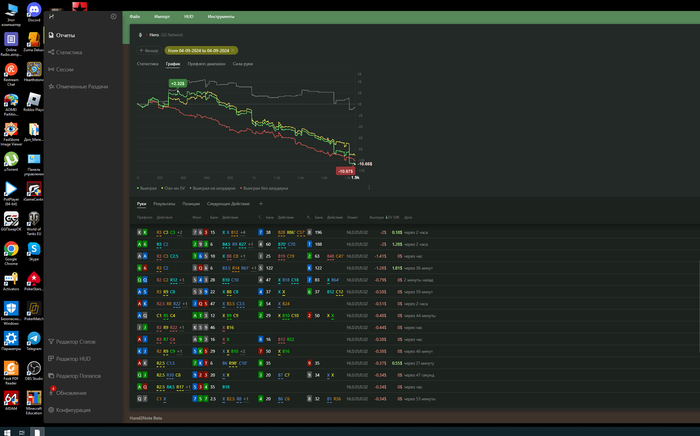
Task: Click the Фильтр button
Action: pos(150,50)
